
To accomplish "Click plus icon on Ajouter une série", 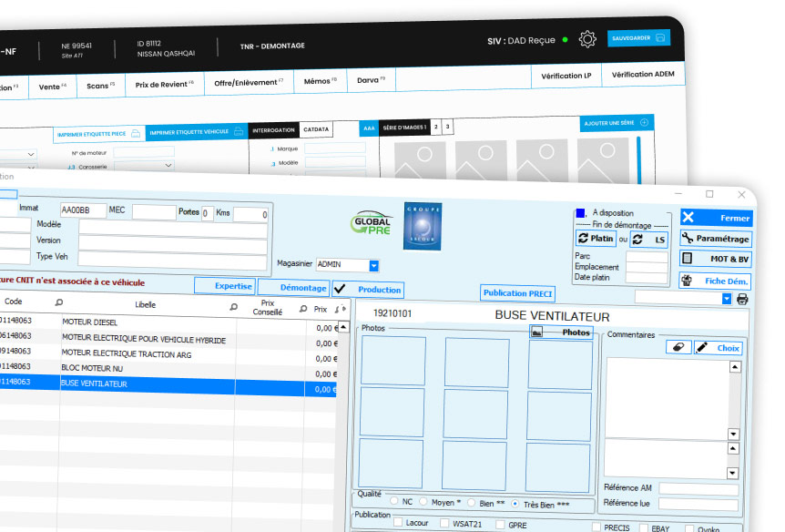I will coord(645,122).
